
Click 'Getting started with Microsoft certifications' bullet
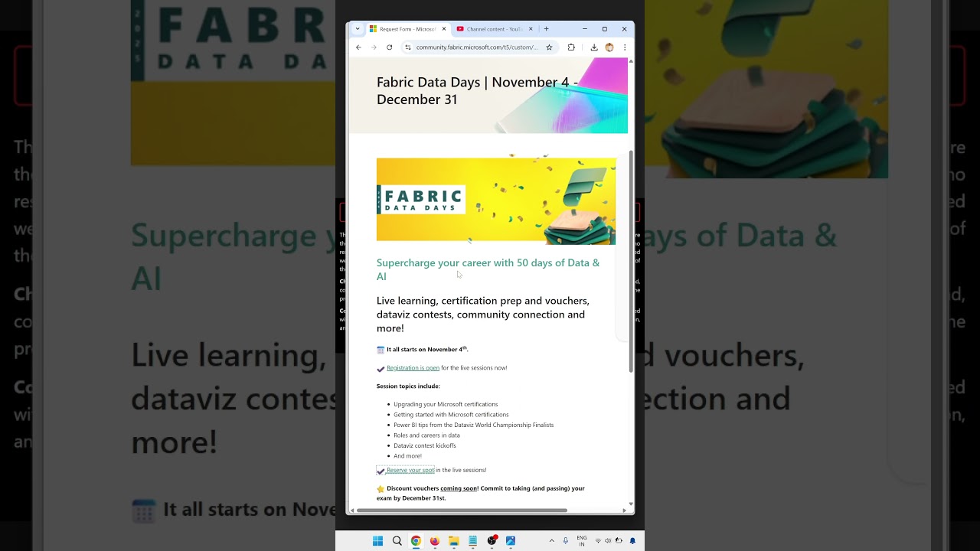tap(451, 415)
